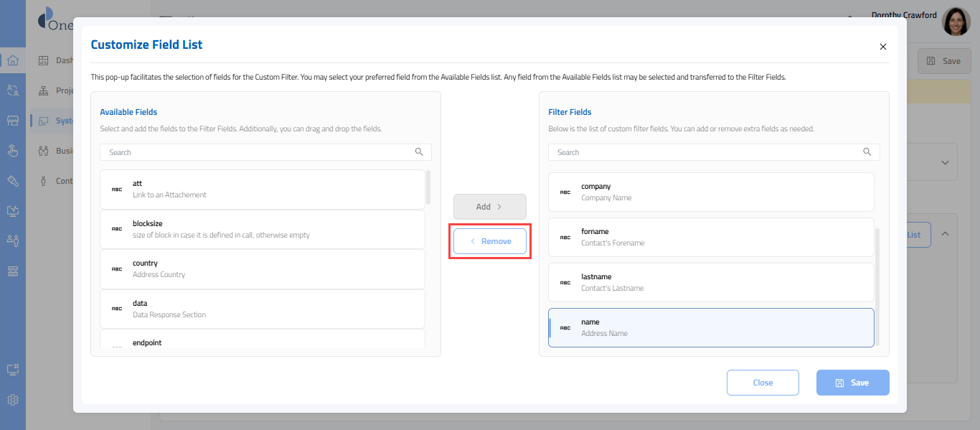This screenshot has width=980, height=430.
Task: Select the company filter field
Action: [x=711, y=192]
